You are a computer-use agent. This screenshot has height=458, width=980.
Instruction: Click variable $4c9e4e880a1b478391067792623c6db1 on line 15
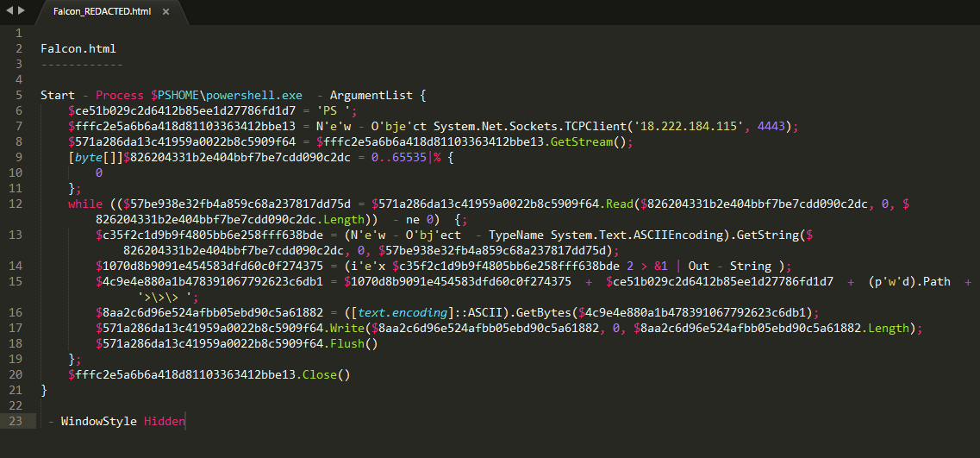click(x=209, y=281)
